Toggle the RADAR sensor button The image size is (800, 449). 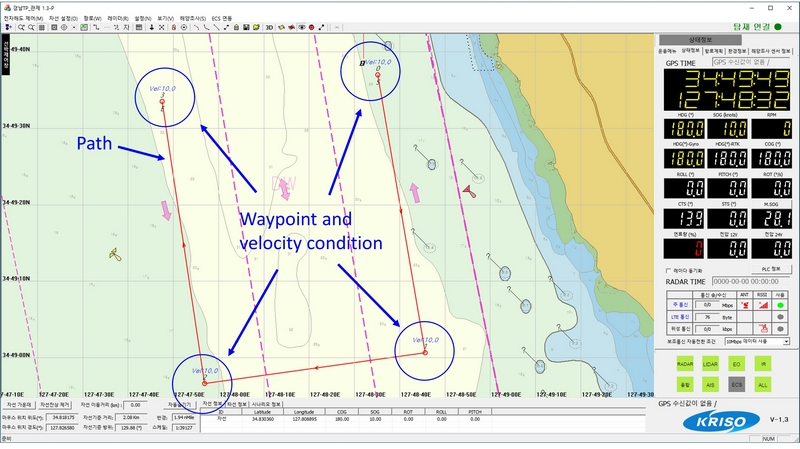coord(685,364)
